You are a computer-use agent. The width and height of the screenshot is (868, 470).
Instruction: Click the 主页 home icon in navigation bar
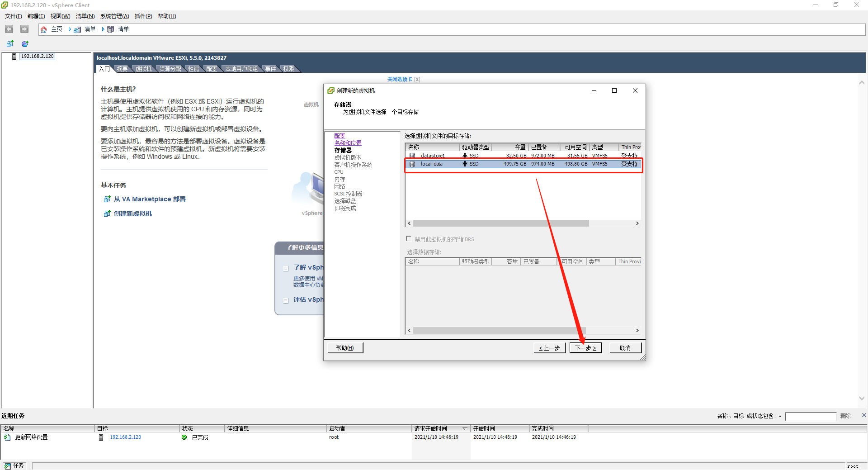44,29
